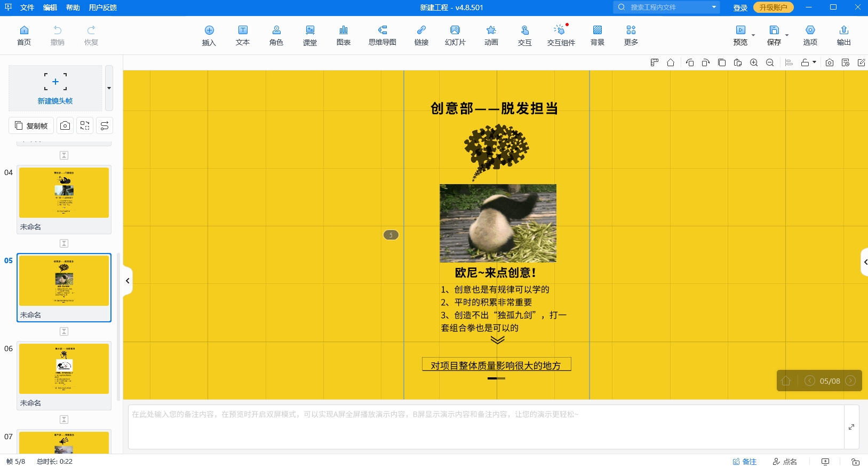The image size is (868, 467).
Task: Click the zoom in magnifier icon
Action: tap(754, 63)
